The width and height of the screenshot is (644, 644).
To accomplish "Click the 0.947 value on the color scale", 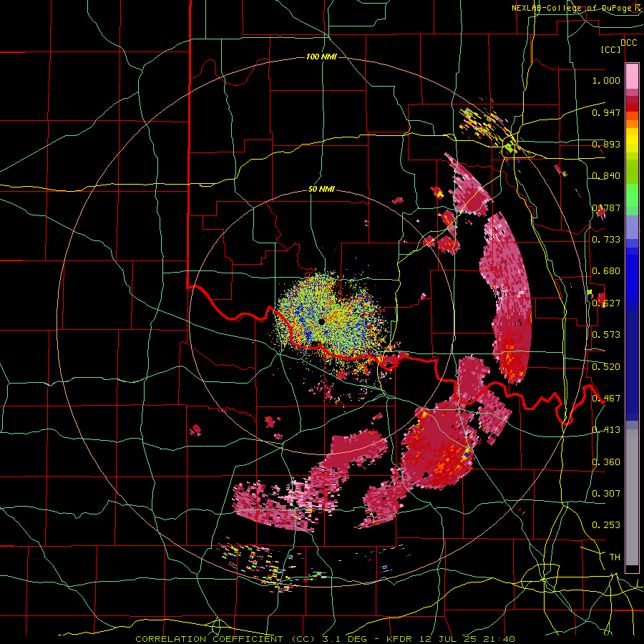I will point(606,112).
